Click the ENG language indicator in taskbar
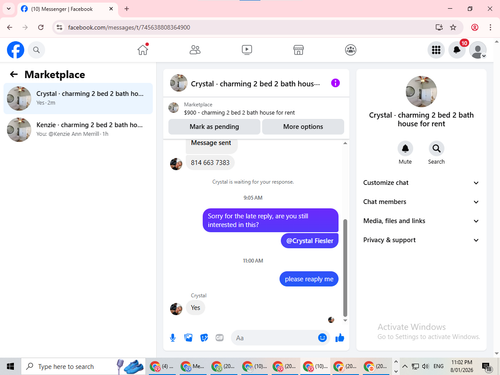 click(438, 366)
